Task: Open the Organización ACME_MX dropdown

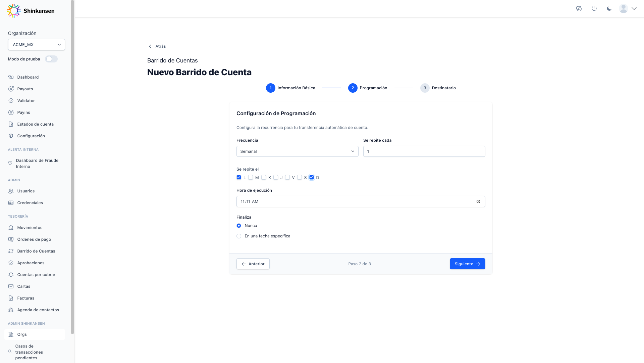Action: (x=37, y=45)
